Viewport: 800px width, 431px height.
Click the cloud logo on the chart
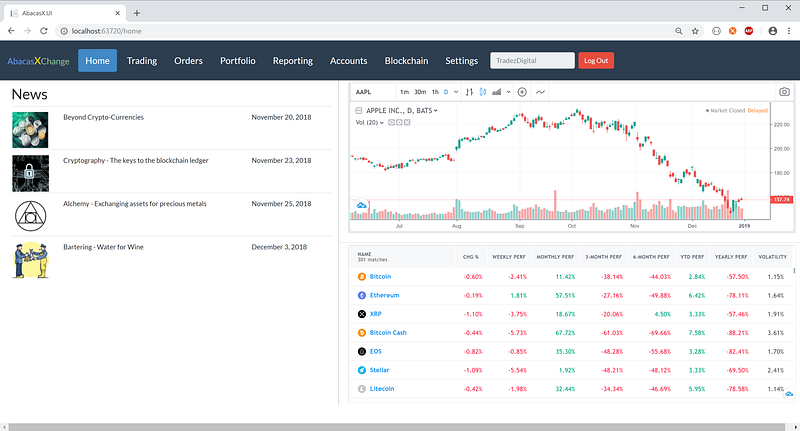[361, 206]
